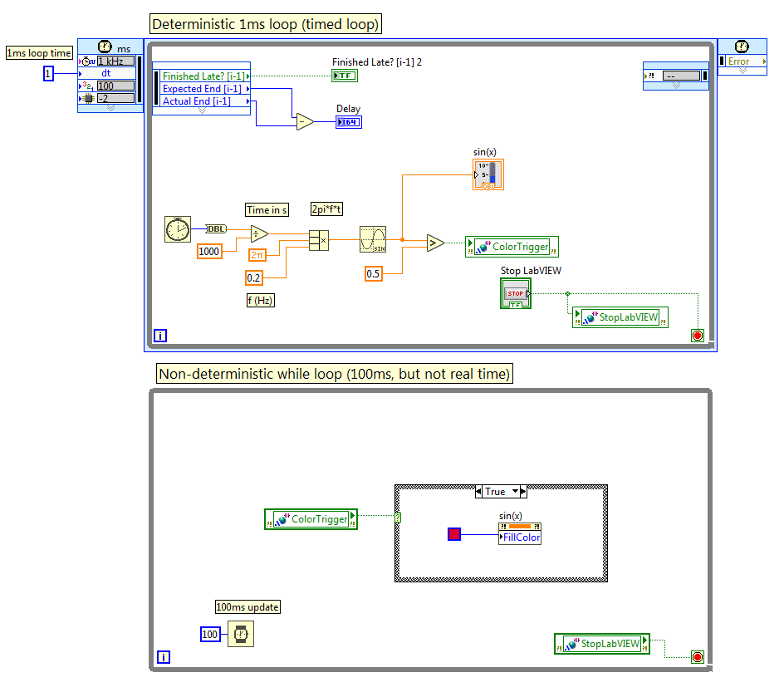Expand the right data node chevron
Viewport: 784px width, 692px height.
(676, 86)
